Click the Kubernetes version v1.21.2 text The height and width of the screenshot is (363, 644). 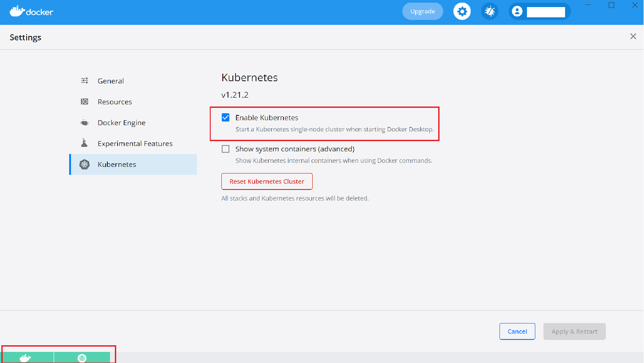coord(235,95)
